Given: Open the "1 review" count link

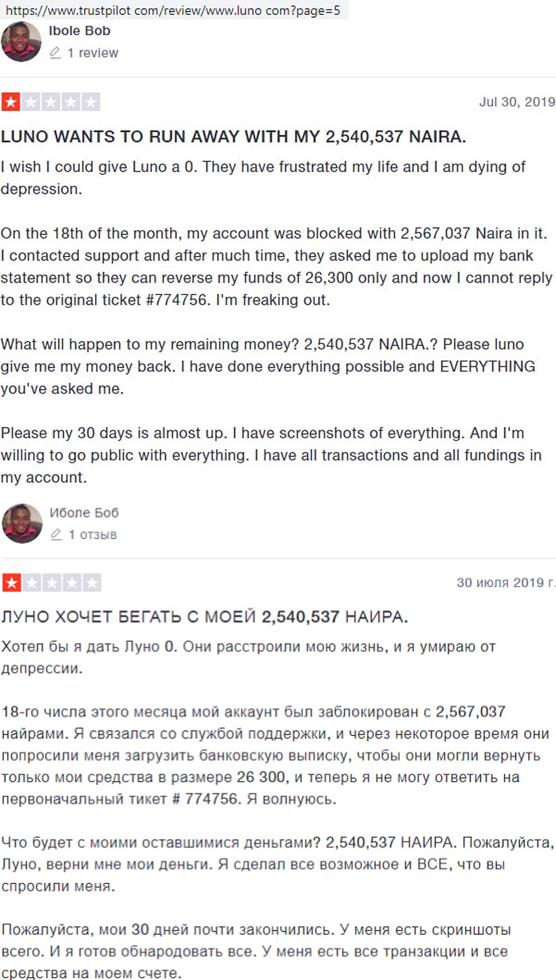Looking at the screenshot, I should [92, 53].
